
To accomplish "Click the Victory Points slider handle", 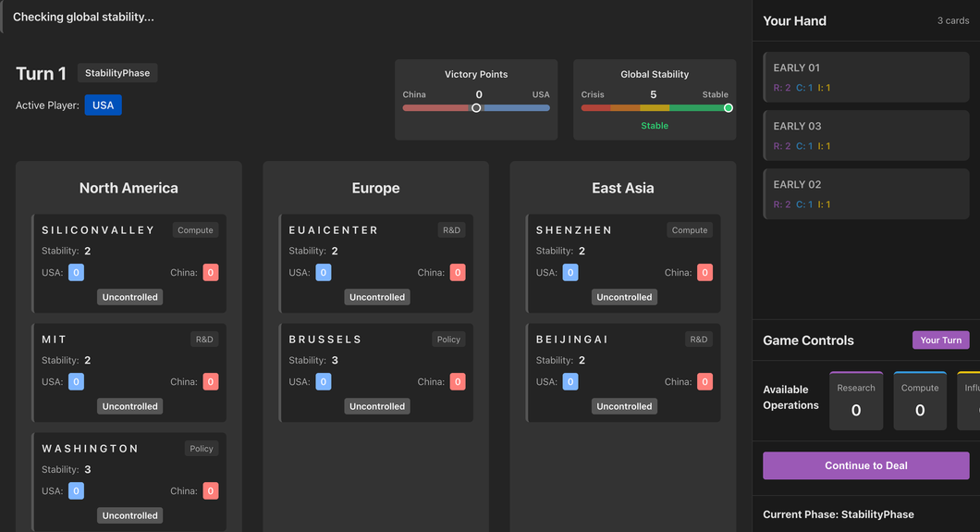I will coord(476,108).
